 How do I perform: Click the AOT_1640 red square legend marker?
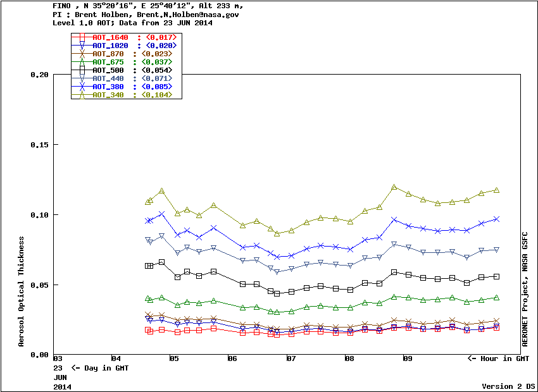pos(82,37)
